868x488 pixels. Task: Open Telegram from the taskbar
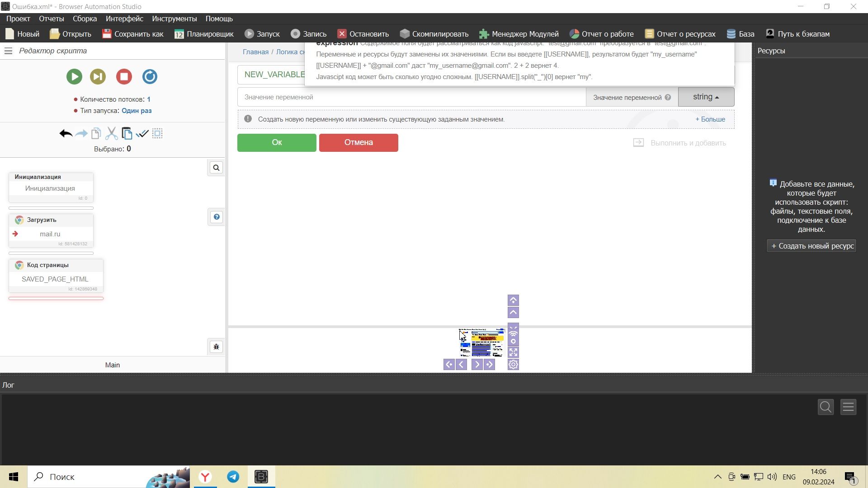(233, 477)
